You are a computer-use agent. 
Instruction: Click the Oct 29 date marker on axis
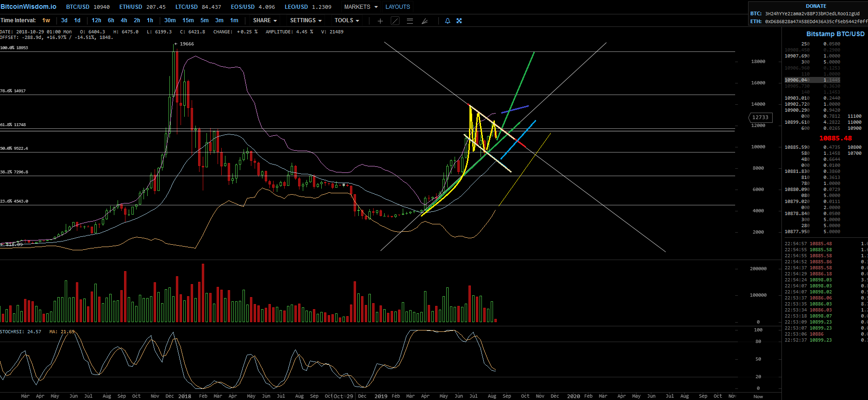point(343,396)
